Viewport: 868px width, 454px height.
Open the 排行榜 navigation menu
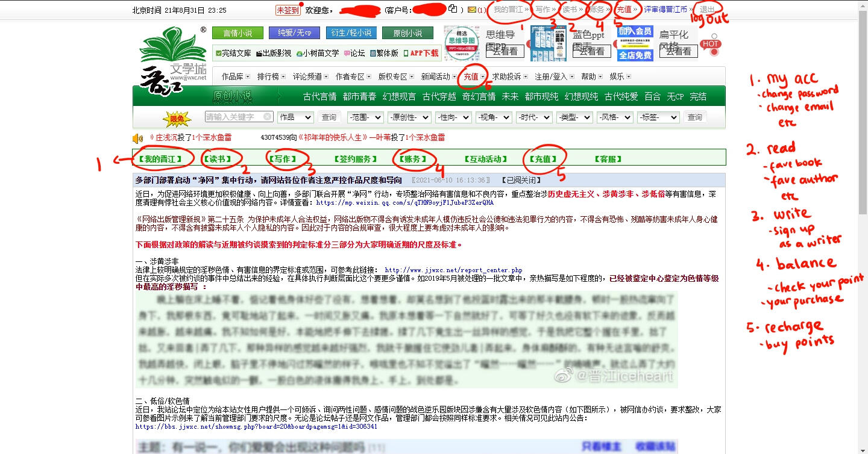click(x=271, y=76)
